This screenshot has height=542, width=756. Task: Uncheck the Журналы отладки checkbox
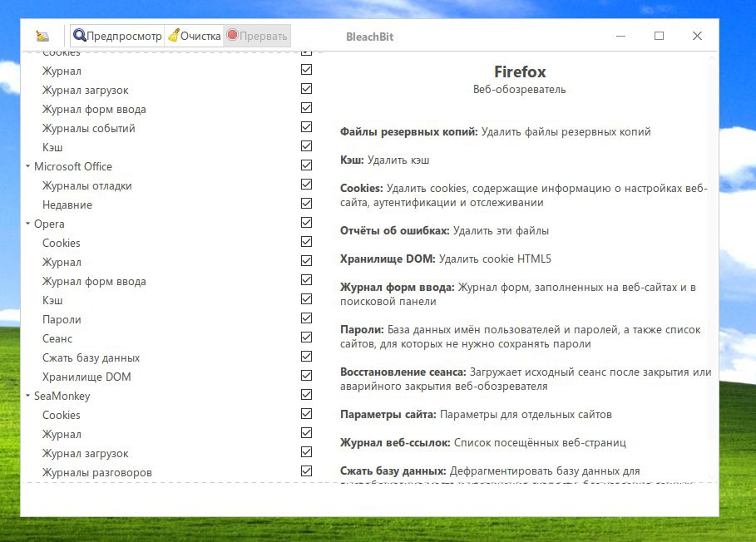(x=306, y=184)
